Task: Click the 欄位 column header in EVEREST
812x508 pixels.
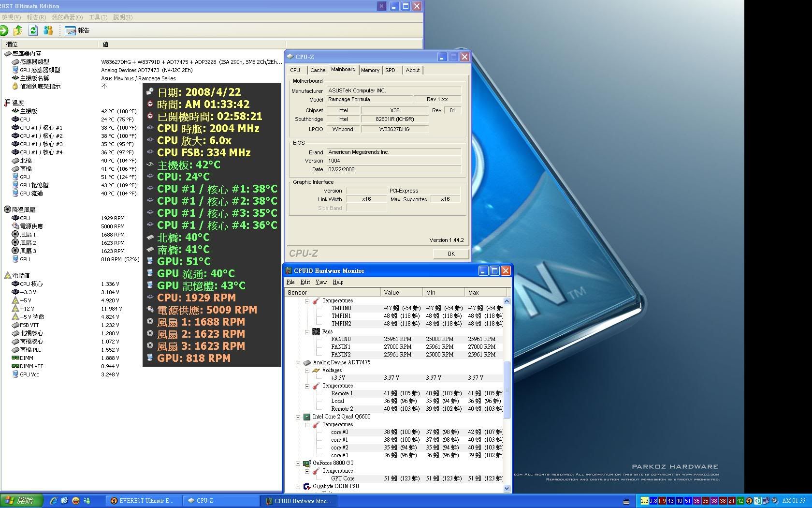Action: (49, 44)
